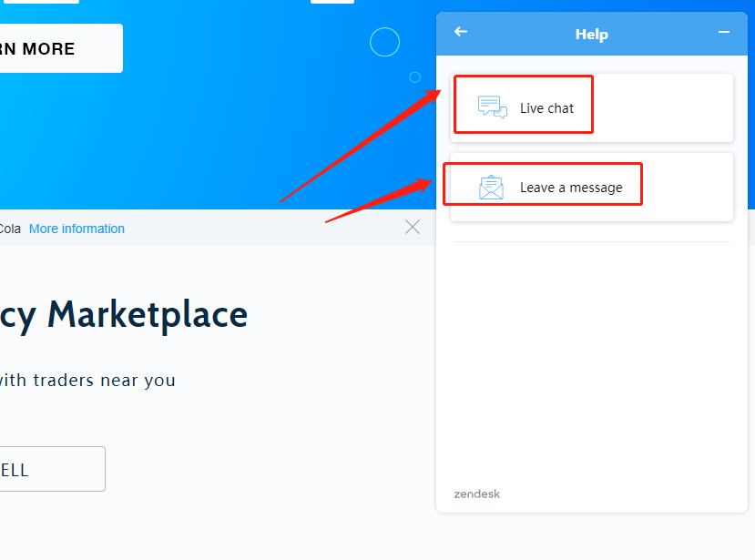Click the cookie notice text before More information
The width and height of the screenshot is (755, 560).
pyautogui.click(x=10, y=229)
